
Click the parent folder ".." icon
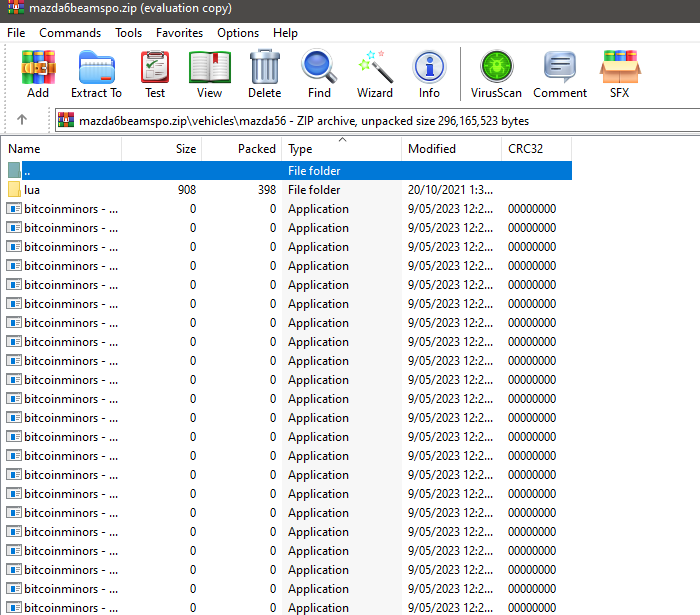tap(14, 170)
